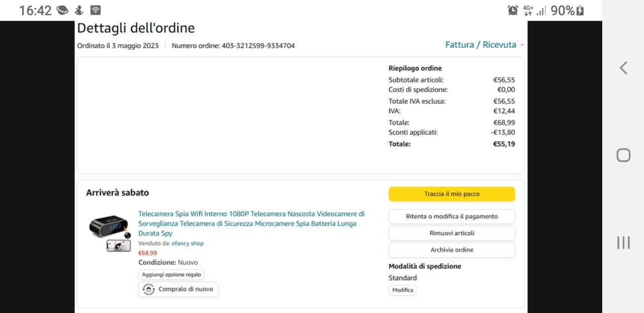Expand the Fattura / Ricevuta dropdown
Image resolution: width=644 pixels, height=313 pixels.
coord(480,45)
